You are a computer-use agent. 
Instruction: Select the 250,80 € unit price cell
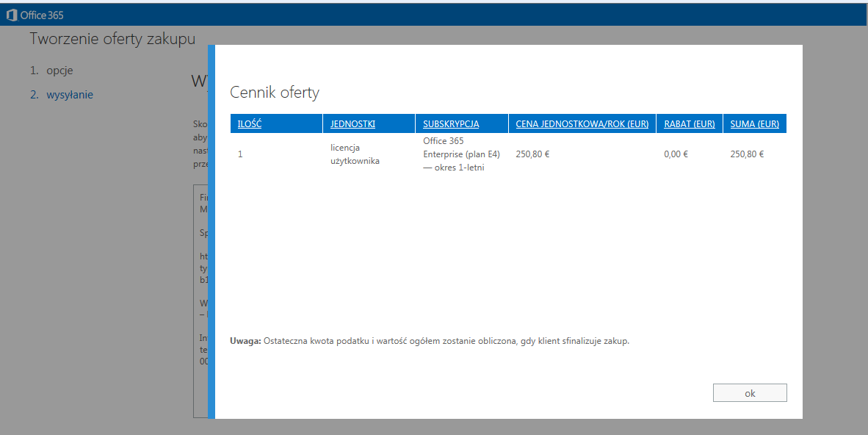tap(532, 154)
